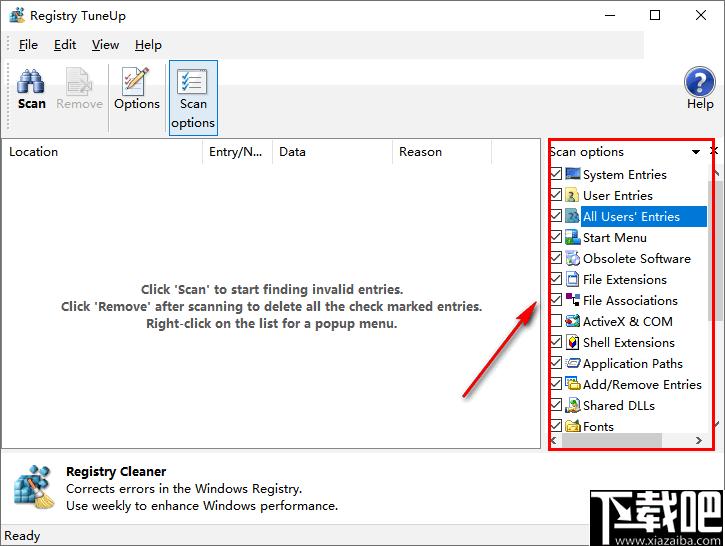Open the Edit menu

pos(65,45)
